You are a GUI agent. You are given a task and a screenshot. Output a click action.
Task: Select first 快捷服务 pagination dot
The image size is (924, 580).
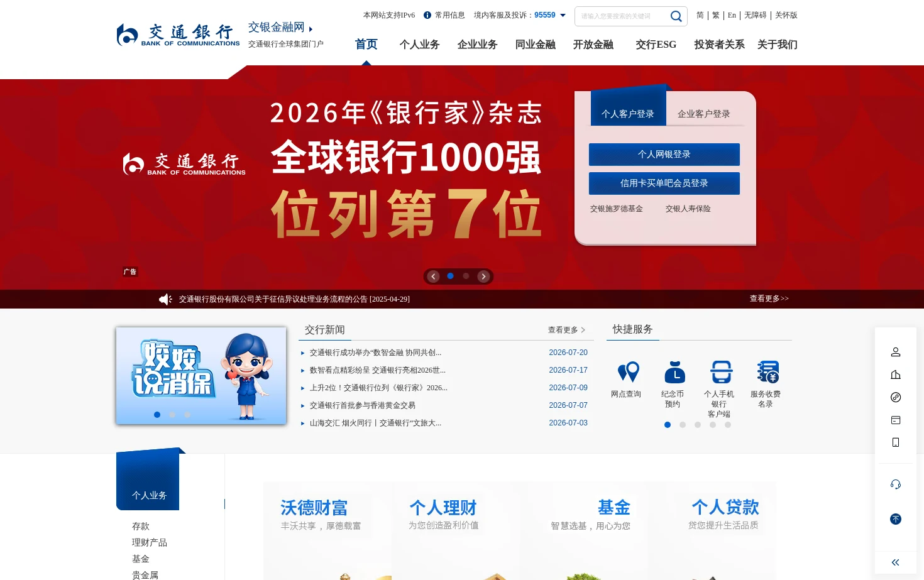click(x=668, y=425)
